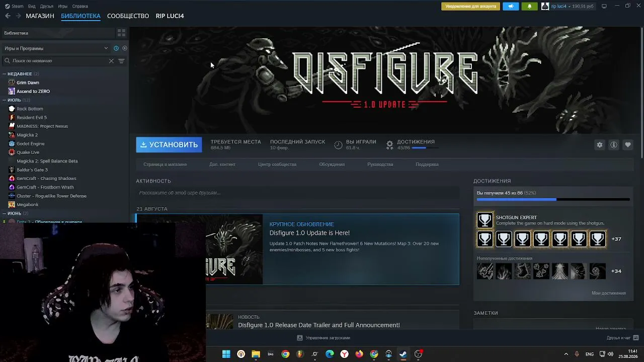Go to the МАГАЗИН tab

[x=40, y=16]
